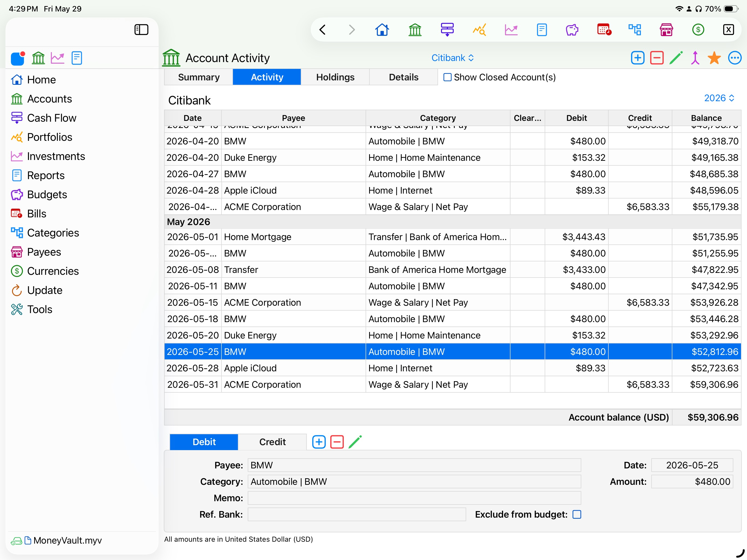Open Portfolios in the sidebar
Viewport: 747px width, 560px height.
click(41, 137)
